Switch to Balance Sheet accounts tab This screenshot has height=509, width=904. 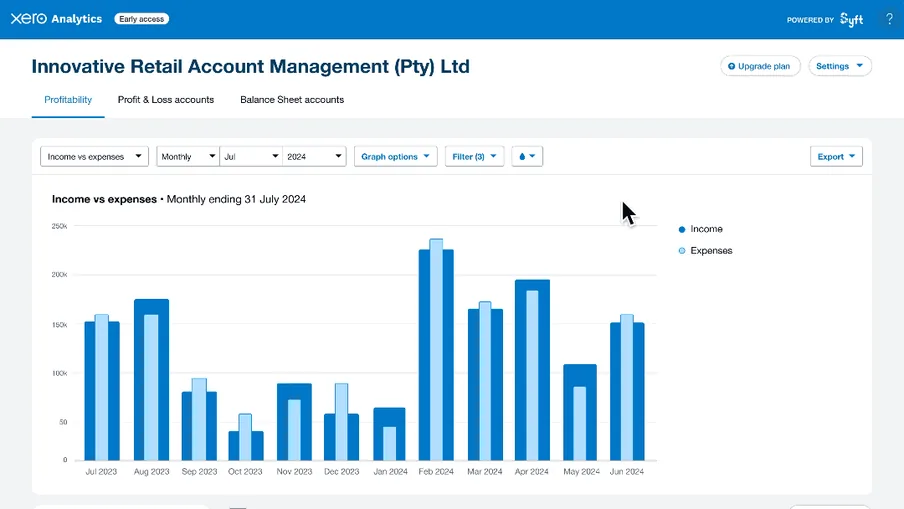pos(292,100)
